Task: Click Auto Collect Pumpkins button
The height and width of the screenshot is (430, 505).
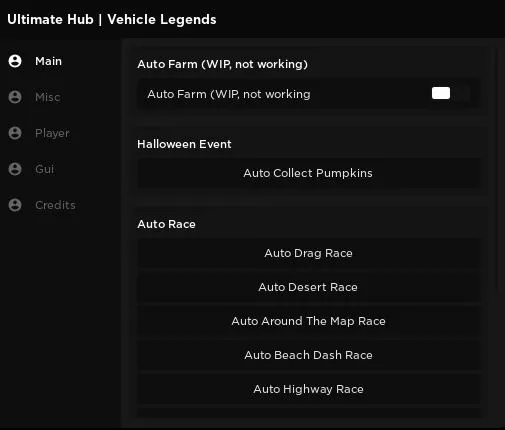Action: point(309,173)
